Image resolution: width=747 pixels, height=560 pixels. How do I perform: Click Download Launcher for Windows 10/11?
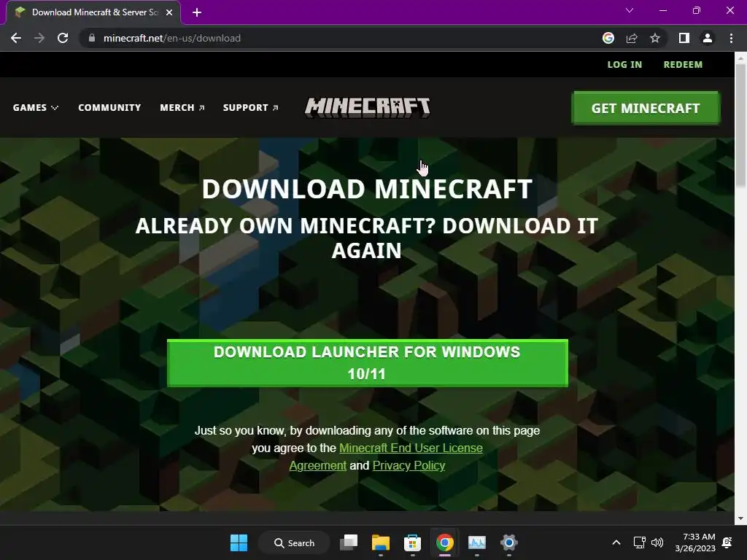pyautogui.click(x=368, y=363)
